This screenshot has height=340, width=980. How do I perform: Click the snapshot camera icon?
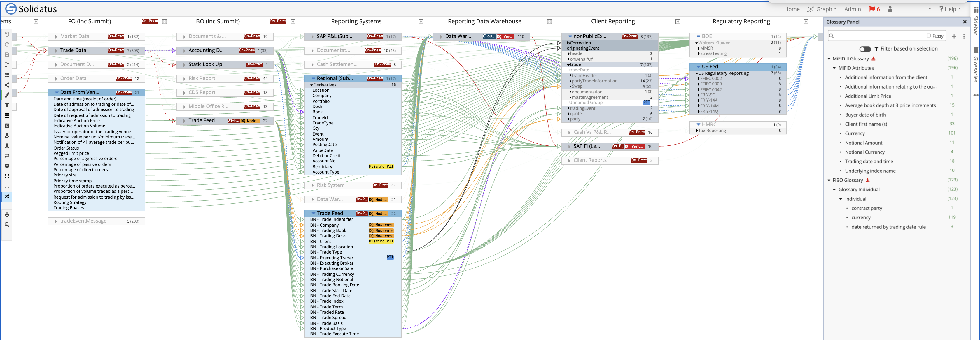click(7, 125)
